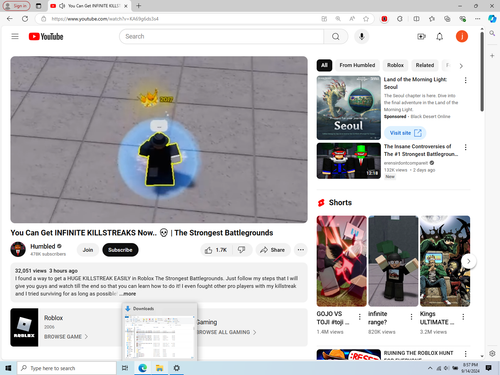Image resolution: width=500 pixels, height=375 pixels.
Task: Open the GOJO VS TOJI short thumbnail
Action: click(x=342, y=261)
